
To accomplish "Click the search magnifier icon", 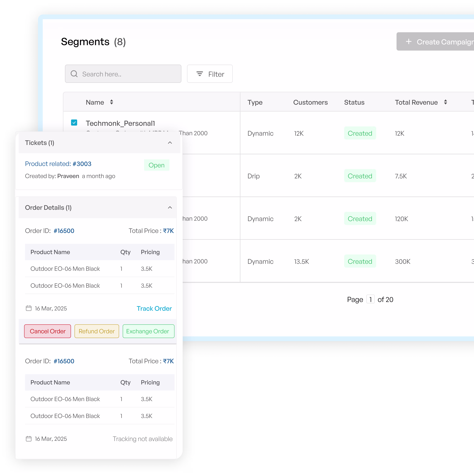I will (74, 74).
